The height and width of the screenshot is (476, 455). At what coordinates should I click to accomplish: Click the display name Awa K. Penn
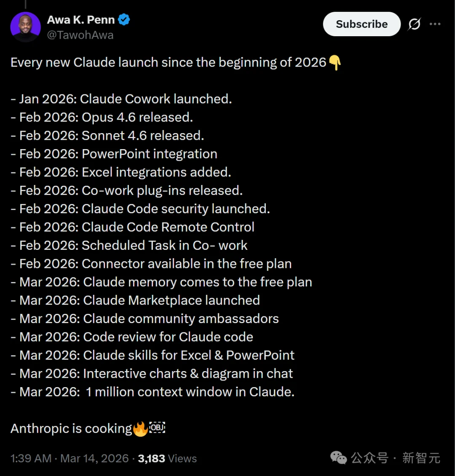(x=80, y=19)
